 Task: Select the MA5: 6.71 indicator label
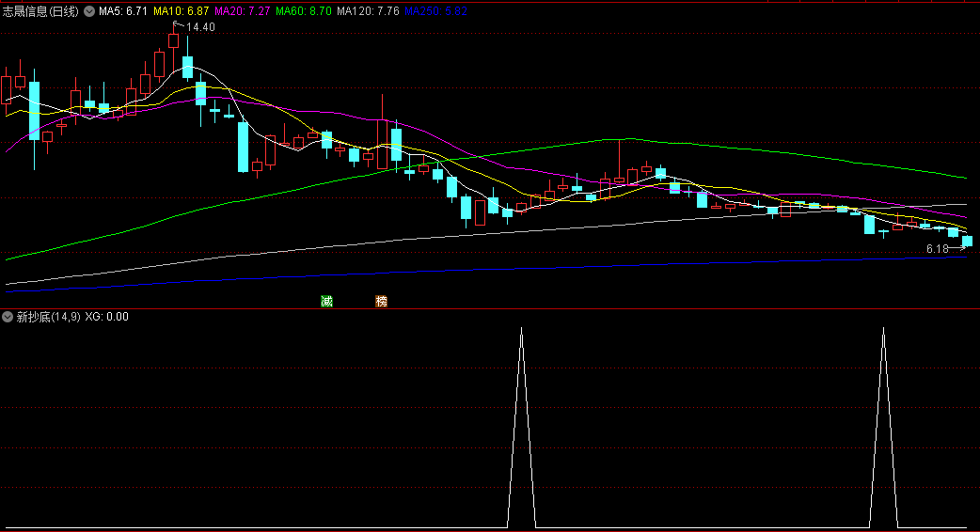click(123, 11)
